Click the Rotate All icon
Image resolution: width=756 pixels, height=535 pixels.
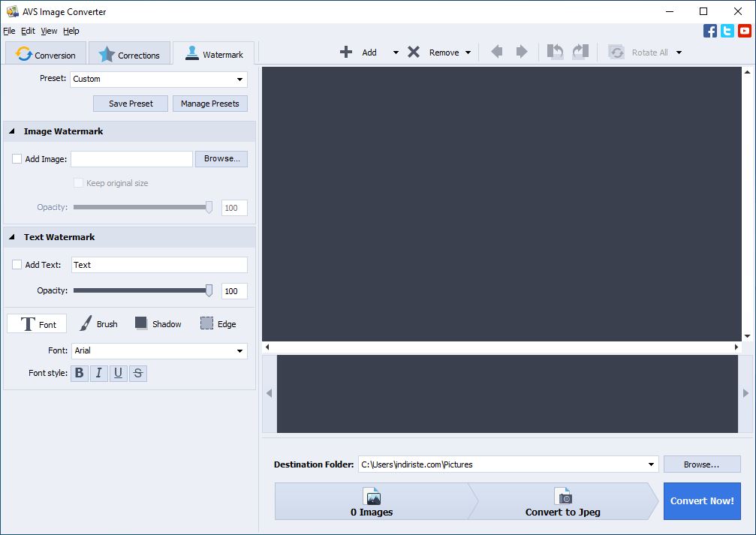click(x=616, y=52)
